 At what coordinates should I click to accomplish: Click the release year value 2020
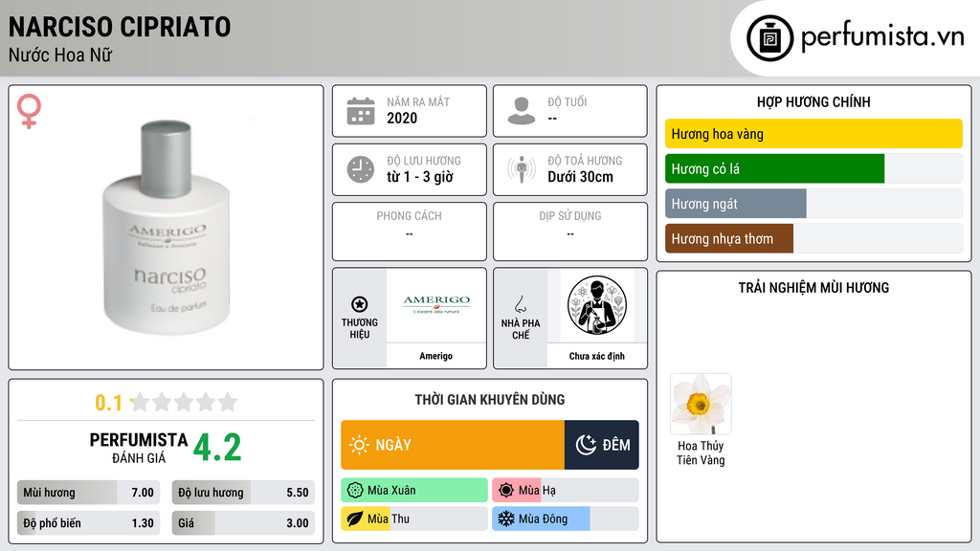[402, 118]
